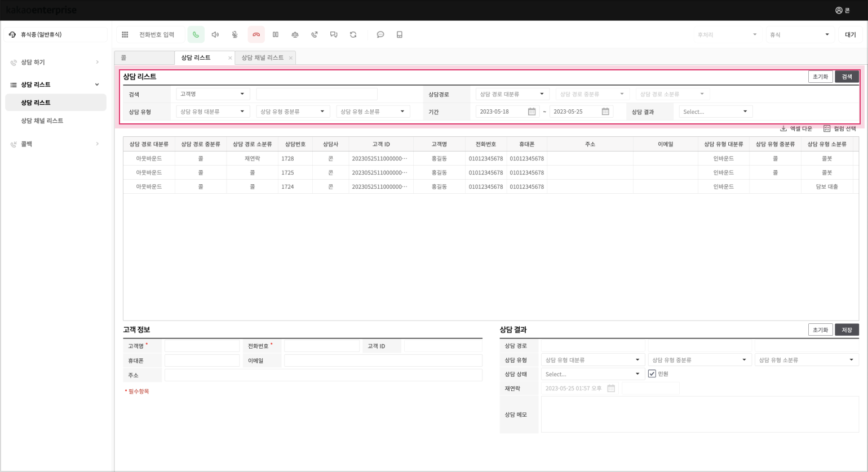Click the speaker volume icon
The width and height of the screenshot is (868, 472).
pos(215,35)
